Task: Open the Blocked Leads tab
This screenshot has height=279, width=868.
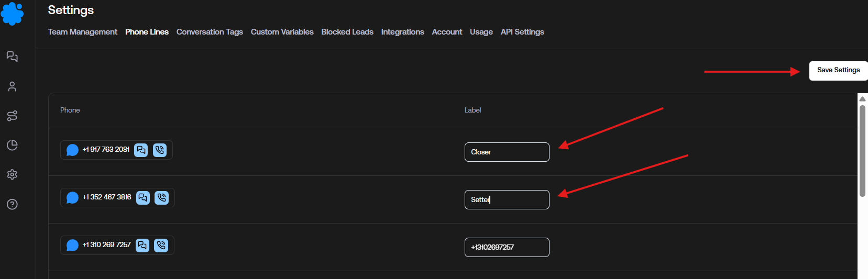Action: pos(347,32)
